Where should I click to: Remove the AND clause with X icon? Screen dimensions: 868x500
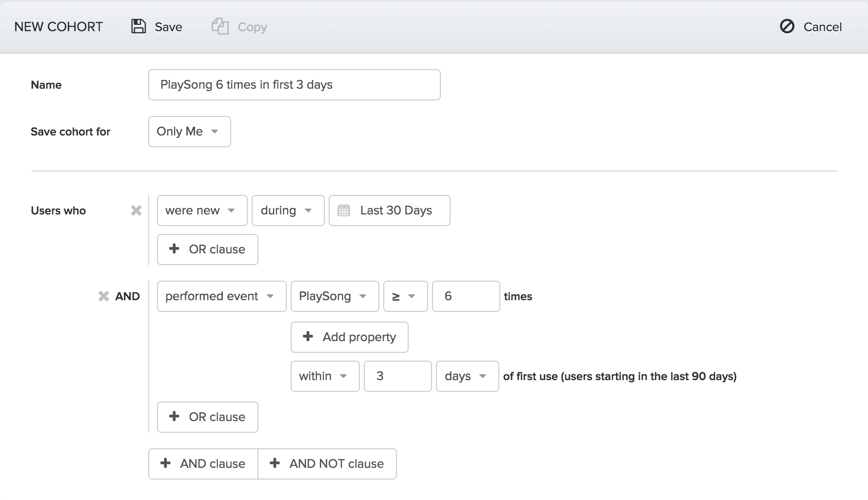(x=104, y=296)
